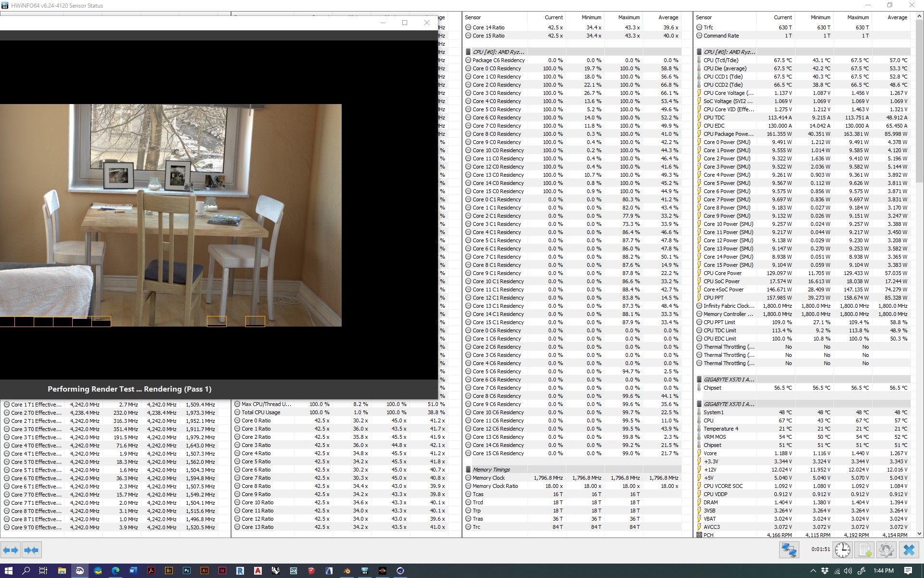Image resolution: width=924 pixels, height=578 pixels.
Task: Open the notification action center
Action: 908,571
